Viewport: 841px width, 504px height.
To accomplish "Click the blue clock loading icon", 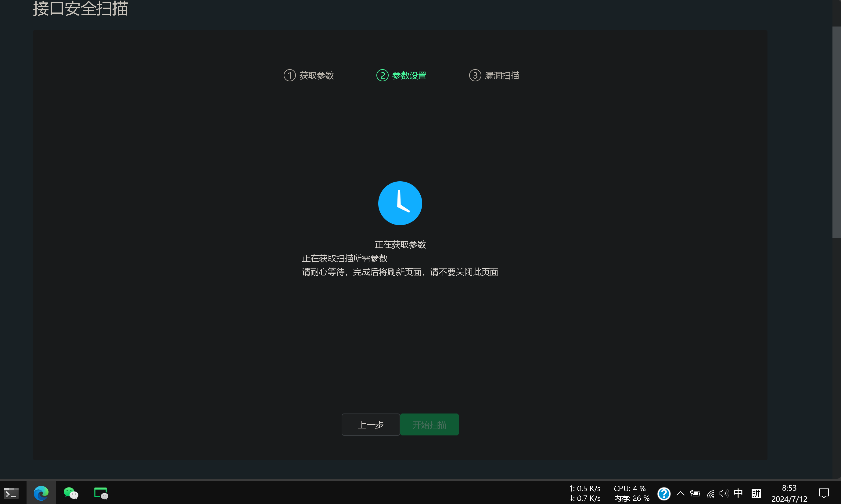I will coord(400,203).
